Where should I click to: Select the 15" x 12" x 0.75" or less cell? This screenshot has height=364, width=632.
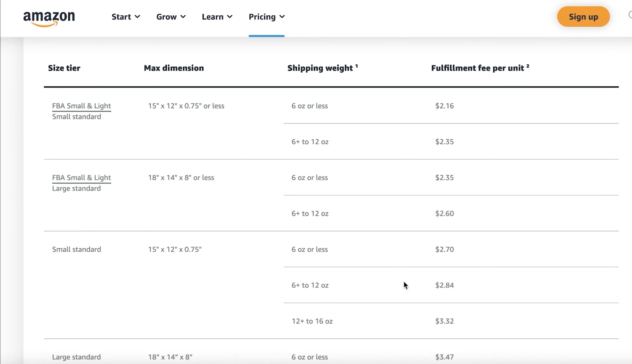pos(186,106)
